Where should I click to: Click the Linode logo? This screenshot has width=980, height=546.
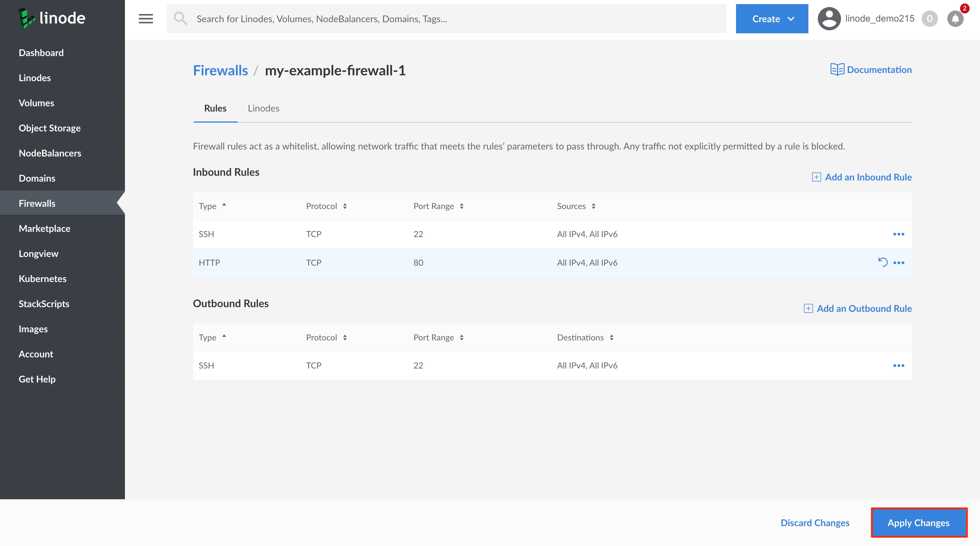pos(52,18)
